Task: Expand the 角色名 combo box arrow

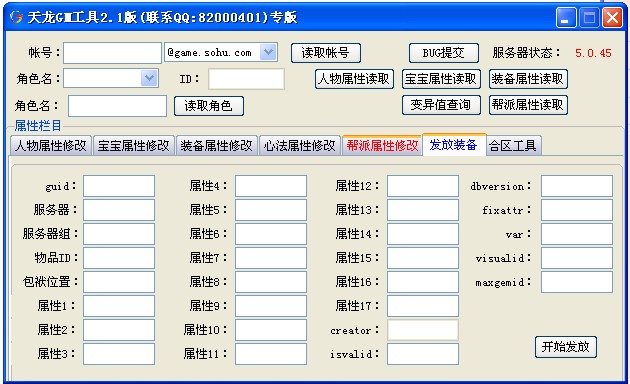Action: pos(149,78)
